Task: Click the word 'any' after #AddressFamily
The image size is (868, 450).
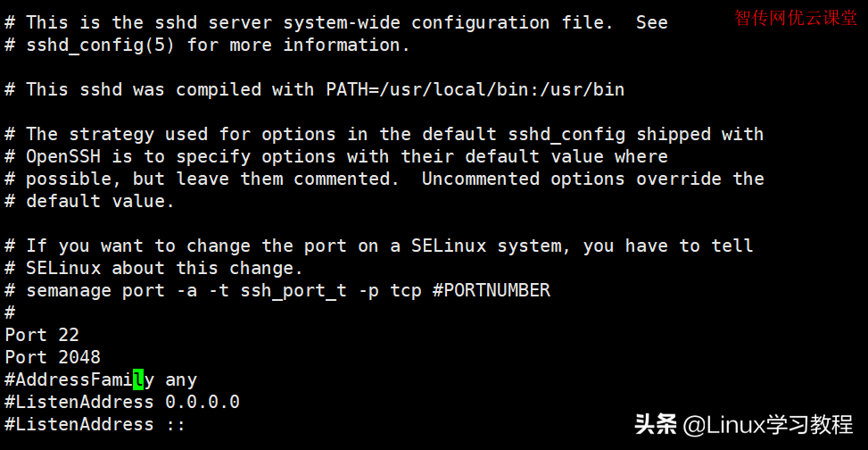Action: [181, 380]
